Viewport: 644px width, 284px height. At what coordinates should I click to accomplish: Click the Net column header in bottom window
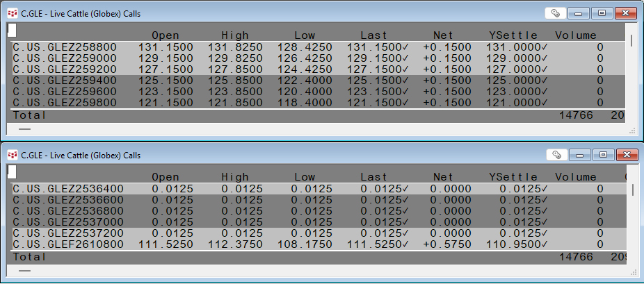[x=443, y=177]
